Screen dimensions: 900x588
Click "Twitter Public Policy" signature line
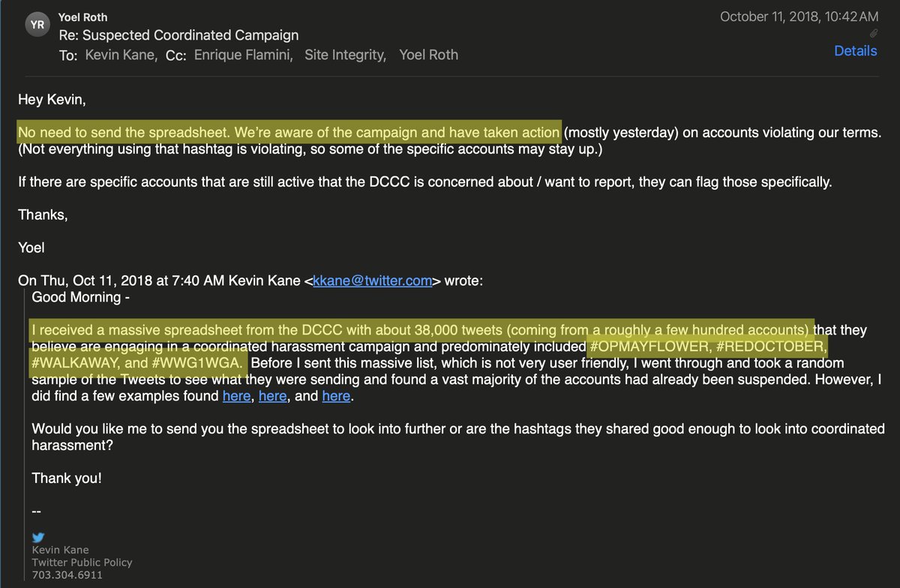[x=82, y=562]
